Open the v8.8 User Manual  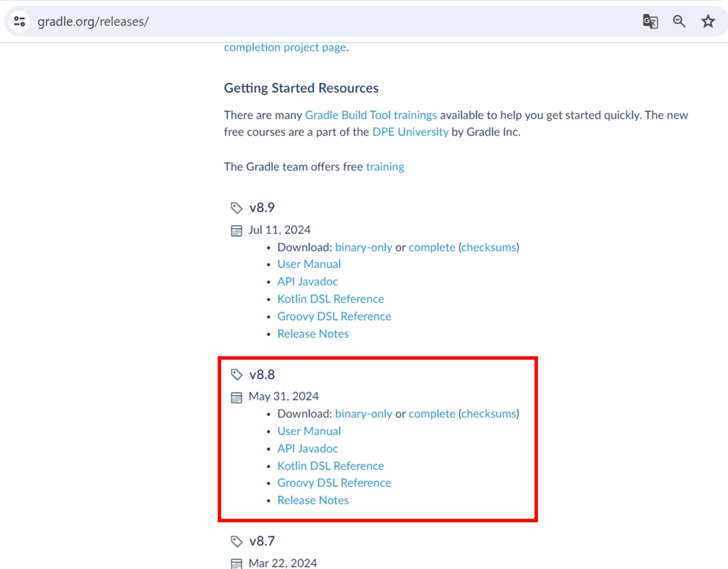click(x=309, y=431)
